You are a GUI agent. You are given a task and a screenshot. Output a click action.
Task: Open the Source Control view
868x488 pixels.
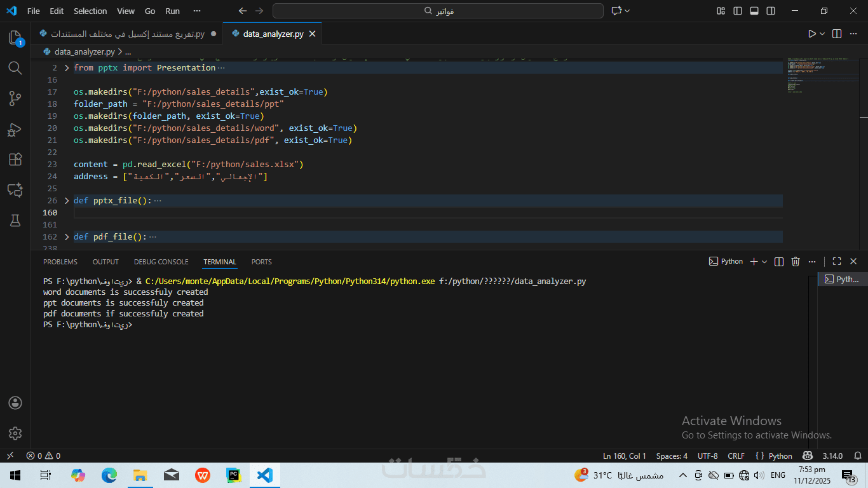tap(15, 98)
